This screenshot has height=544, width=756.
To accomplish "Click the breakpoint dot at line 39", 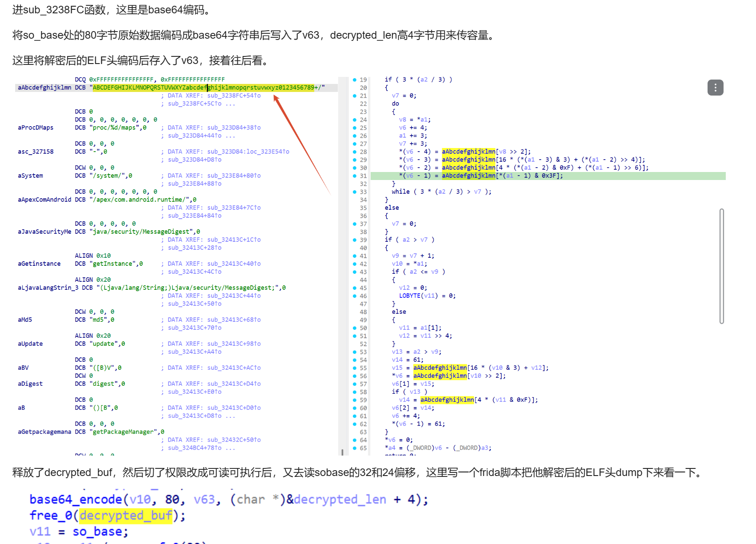I will (x=355, y=240).
